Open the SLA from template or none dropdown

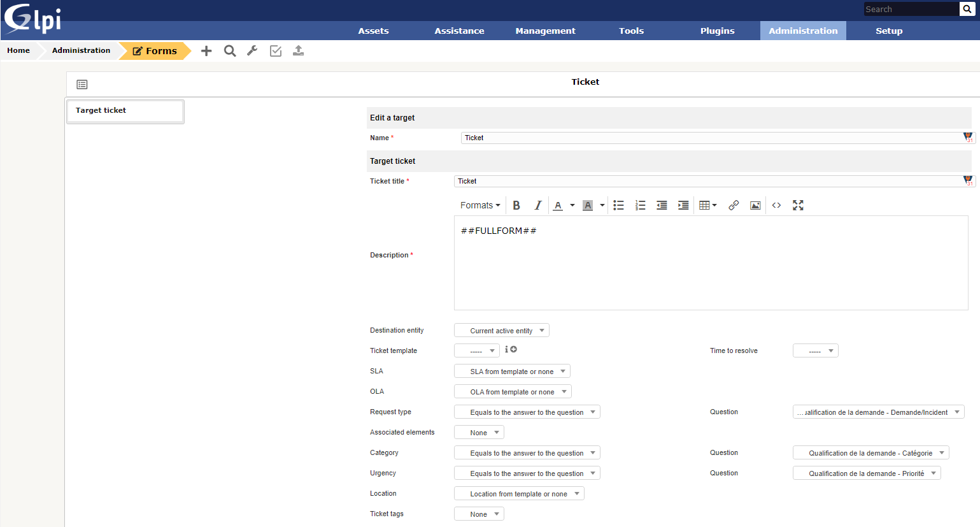(512, 371)
